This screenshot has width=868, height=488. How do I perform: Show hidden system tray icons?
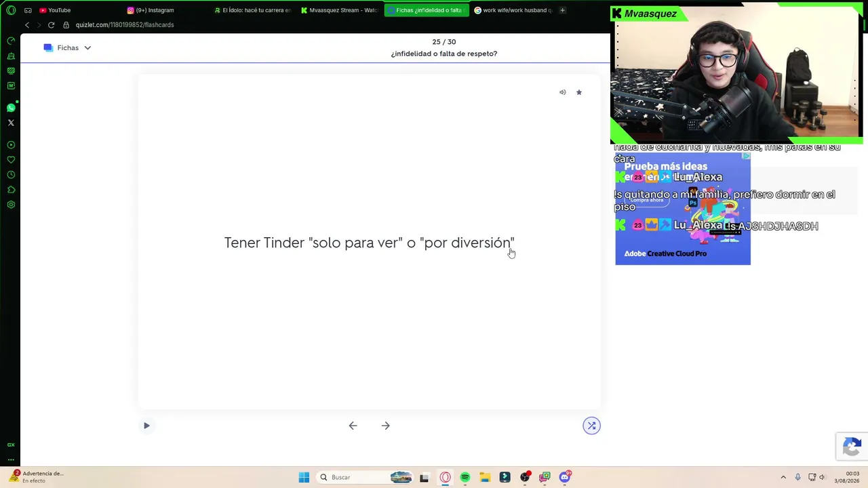click(x=783, y=477)
